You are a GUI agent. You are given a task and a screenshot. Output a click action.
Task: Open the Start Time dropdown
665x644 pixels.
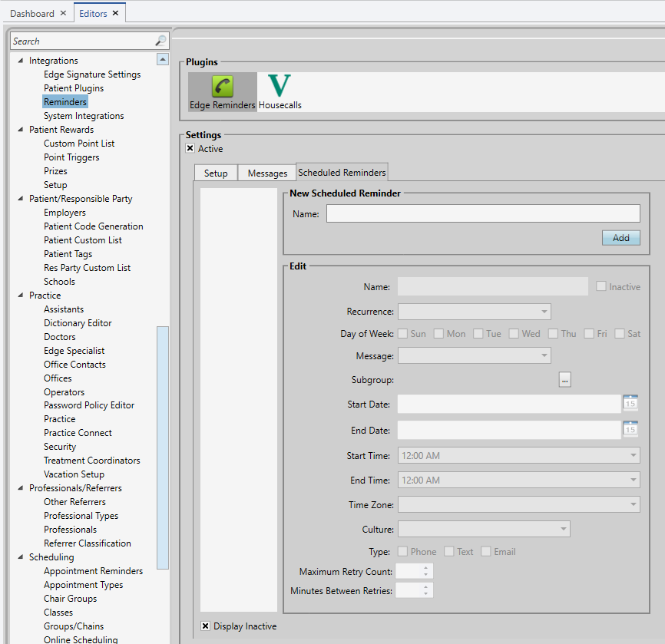518,455
